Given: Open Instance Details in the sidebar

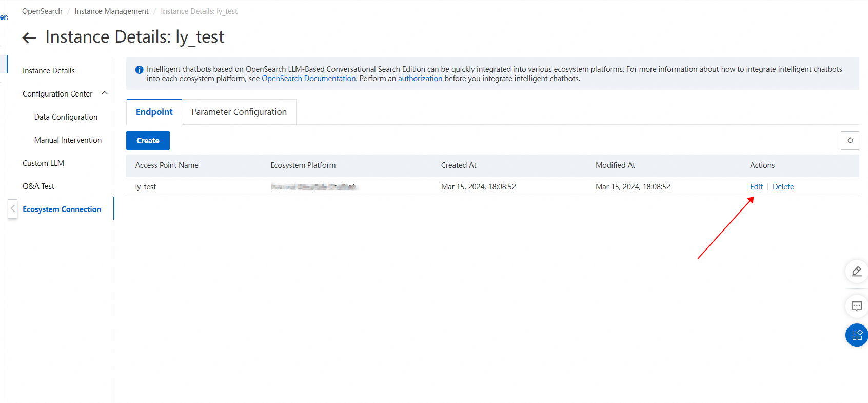Looking at the screenshot, I should (x=49, y=71).
